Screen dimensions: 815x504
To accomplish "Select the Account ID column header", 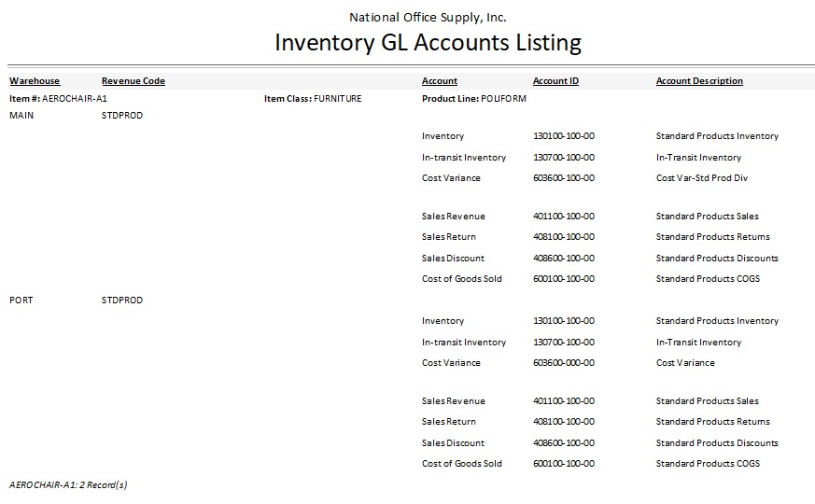I will [555, 81].
